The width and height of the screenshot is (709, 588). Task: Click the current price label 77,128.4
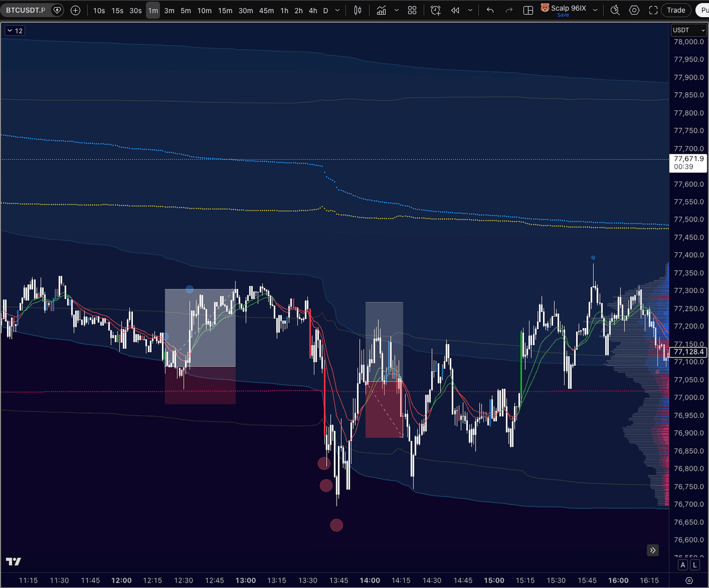point(688,352)
